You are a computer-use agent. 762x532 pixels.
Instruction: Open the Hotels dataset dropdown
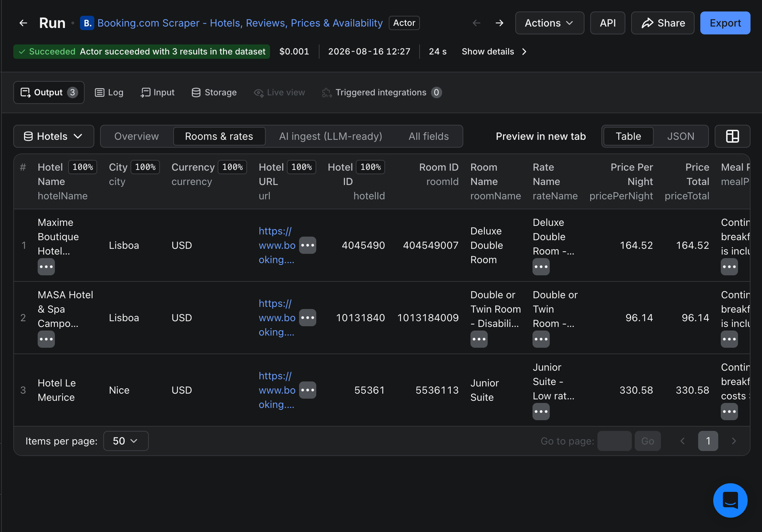(54, 136)
